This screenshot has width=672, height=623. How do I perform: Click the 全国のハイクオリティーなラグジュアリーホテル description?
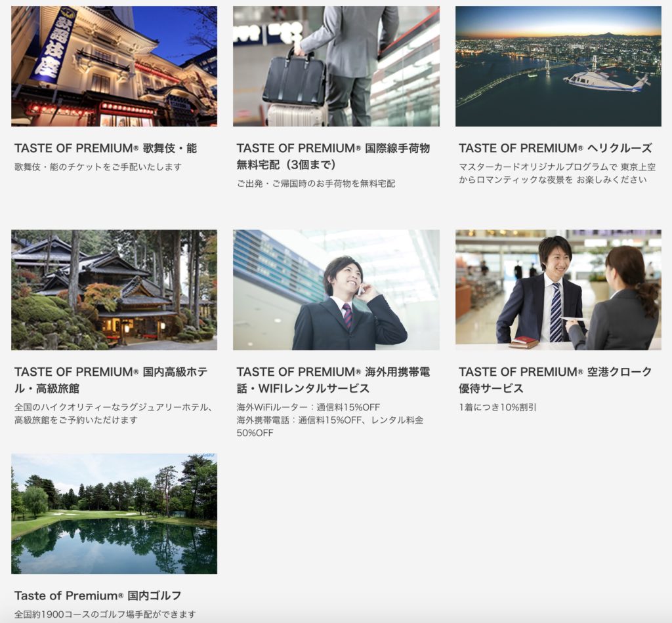(114, 414)
